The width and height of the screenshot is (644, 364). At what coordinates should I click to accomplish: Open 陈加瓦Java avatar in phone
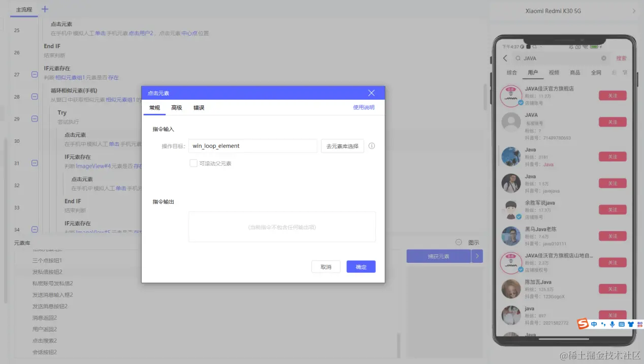coord(511,289)
